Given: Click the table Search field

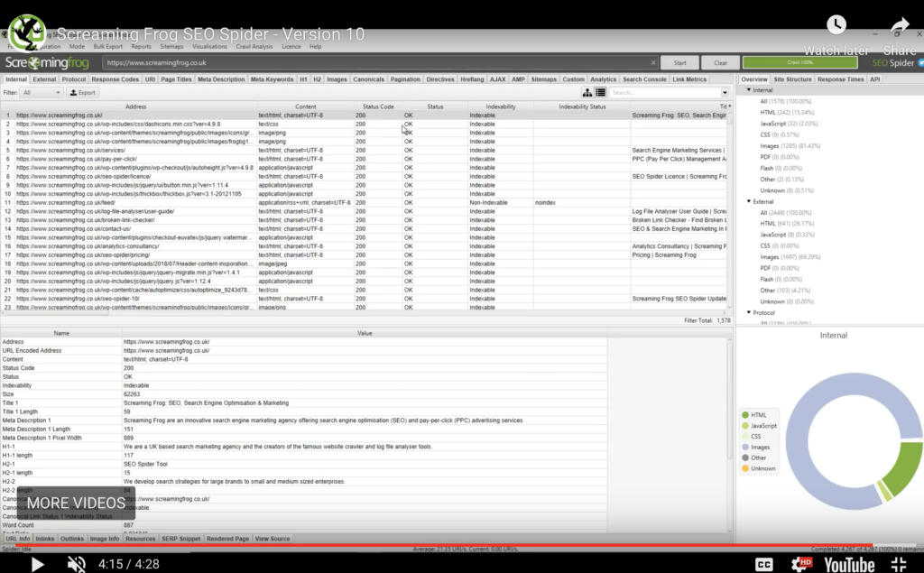Looking at the screenshot, I should click(x=665, y=93).
